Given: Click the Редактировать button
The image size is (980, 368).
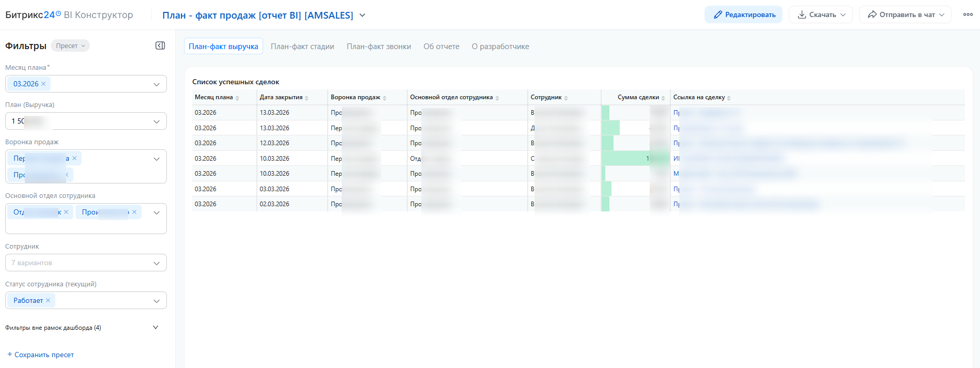Looking at the screenshot, I should pos(743,15).
